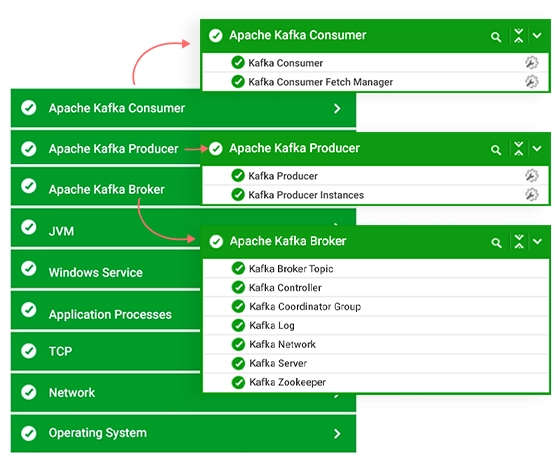
Task: Select the Windows Service layer
Action: (106, 269)
